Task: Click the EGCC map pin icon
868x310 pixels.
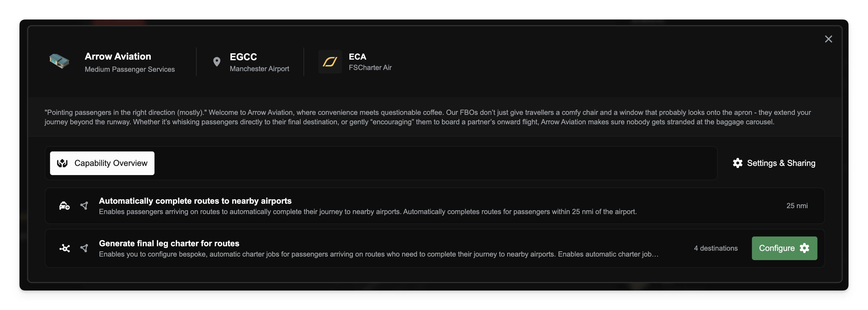Action: click(217, 62)
